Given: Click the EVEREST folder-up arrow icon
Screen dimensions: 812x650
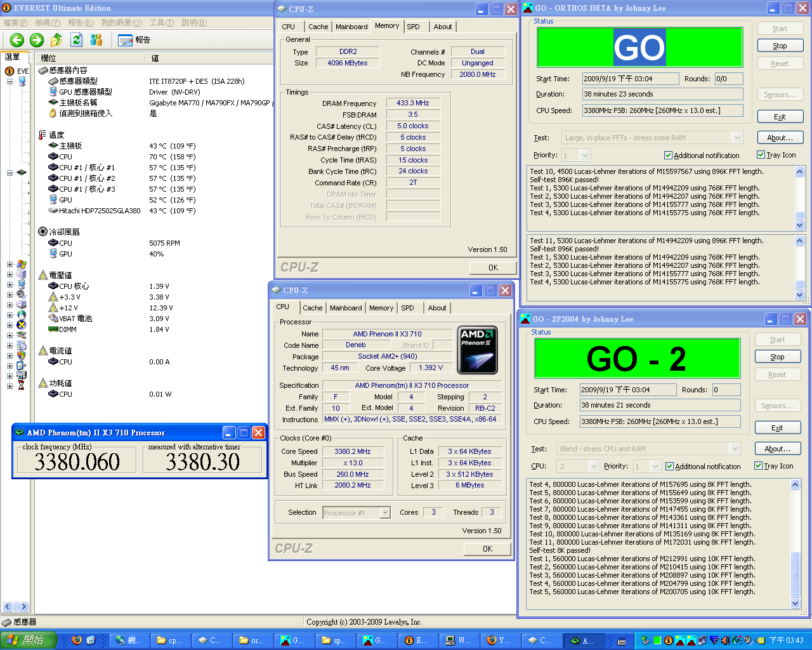Looking at the screenshot, I should (56, 40).
